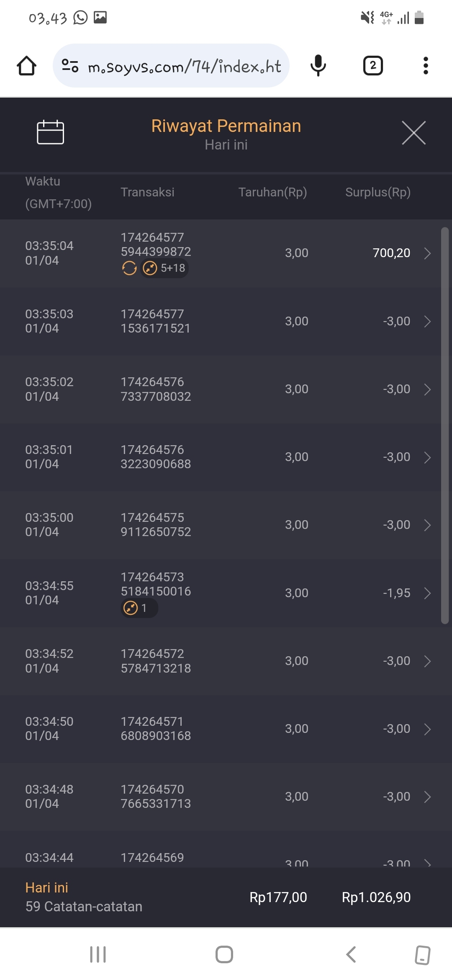Tap Android recent apps button

pos(98,954)
